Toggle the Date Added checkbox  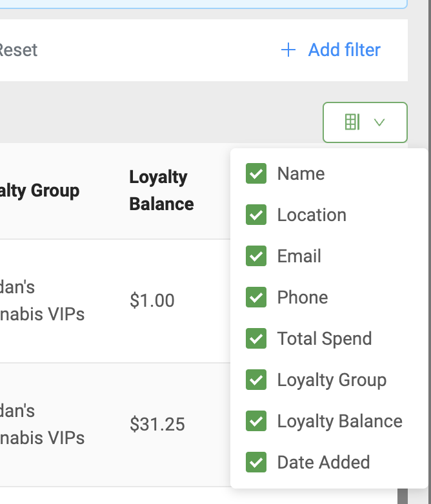click(256, 463)
